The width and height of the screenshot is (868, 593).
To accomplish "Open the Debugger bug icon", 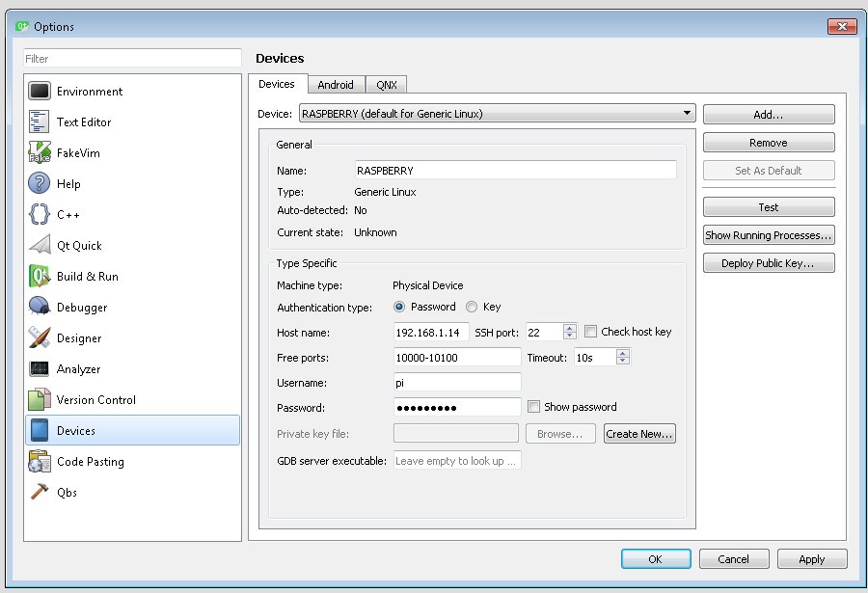I will (x=40, y=307).
